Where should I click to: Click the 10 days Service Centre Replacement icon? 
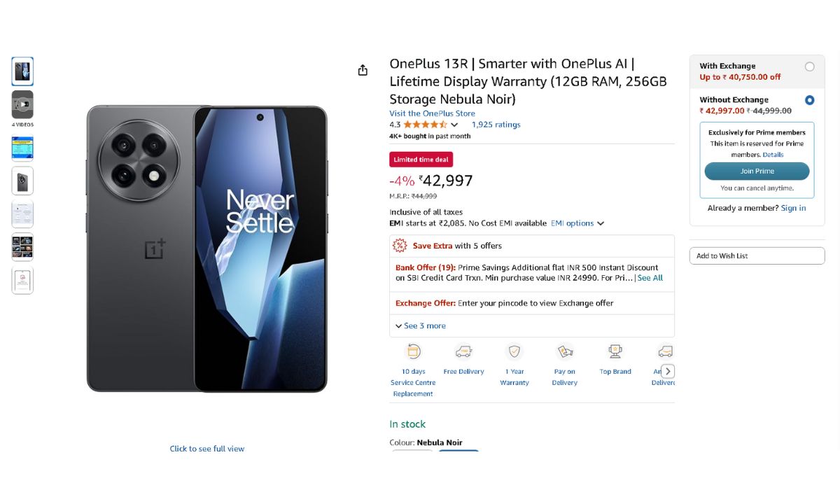click(x=413, y=351)
